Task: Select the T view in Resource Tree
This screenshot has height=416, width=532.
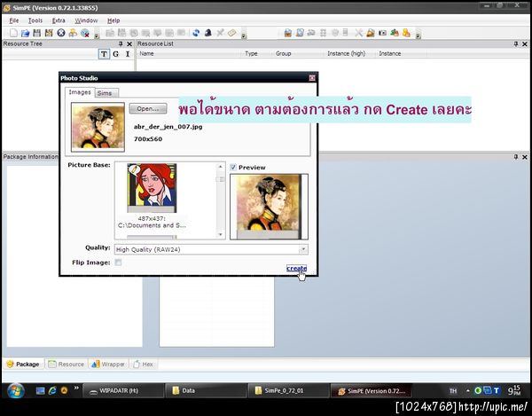Action: coord(104,54)
